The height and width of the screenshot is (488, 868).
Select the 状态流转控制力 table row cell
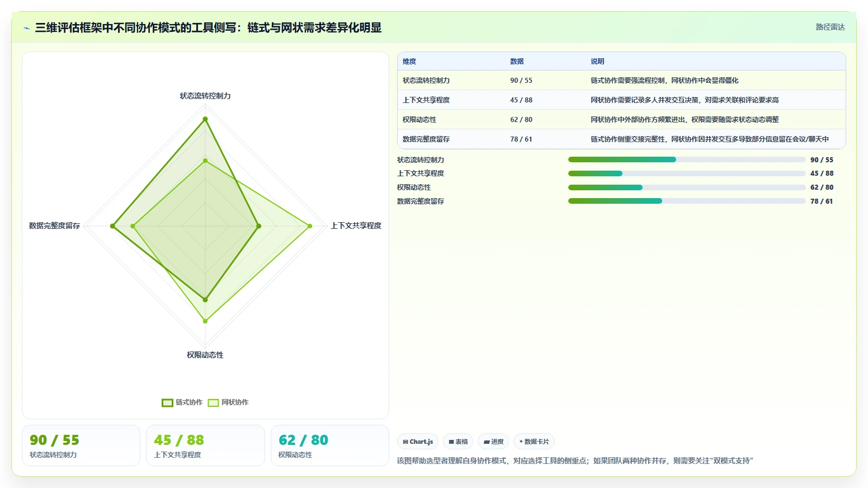coord(426,81)
